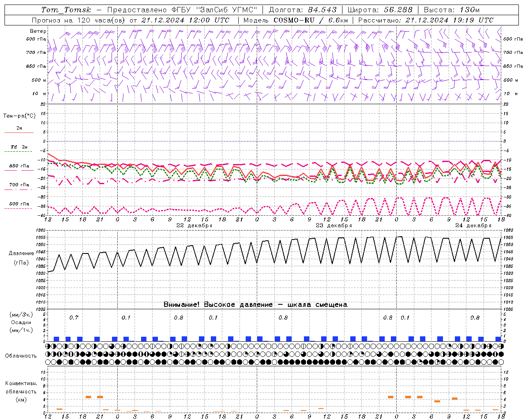Click the '(мм/1ч.)' precipitation unit label
The image size is (525, 420).
(x=21, y=330)
